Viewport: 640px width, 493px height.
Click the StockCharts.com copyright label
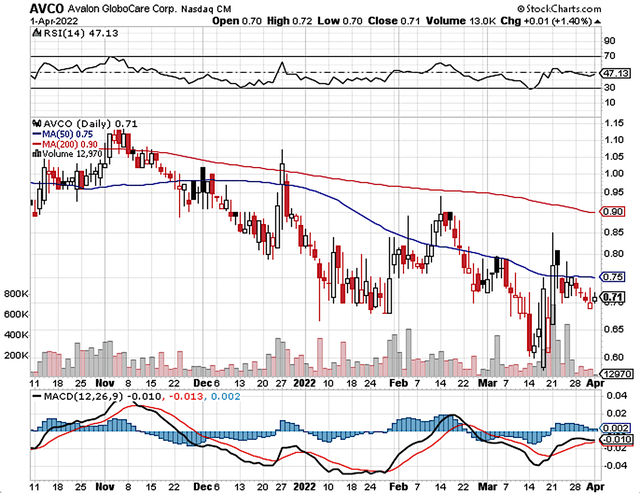pyautogui.click(x=559, y=9)
